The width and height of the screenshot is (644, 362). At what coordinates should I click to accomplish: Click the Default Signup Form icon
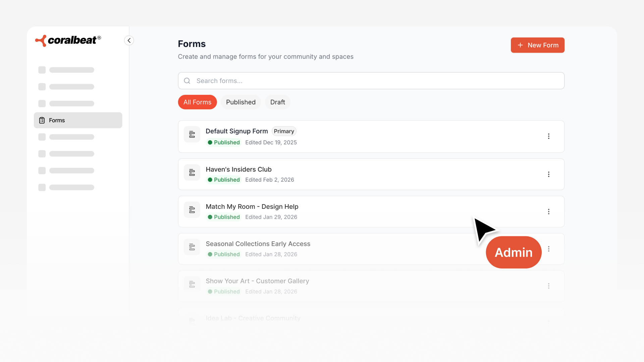tap(192, 134)
